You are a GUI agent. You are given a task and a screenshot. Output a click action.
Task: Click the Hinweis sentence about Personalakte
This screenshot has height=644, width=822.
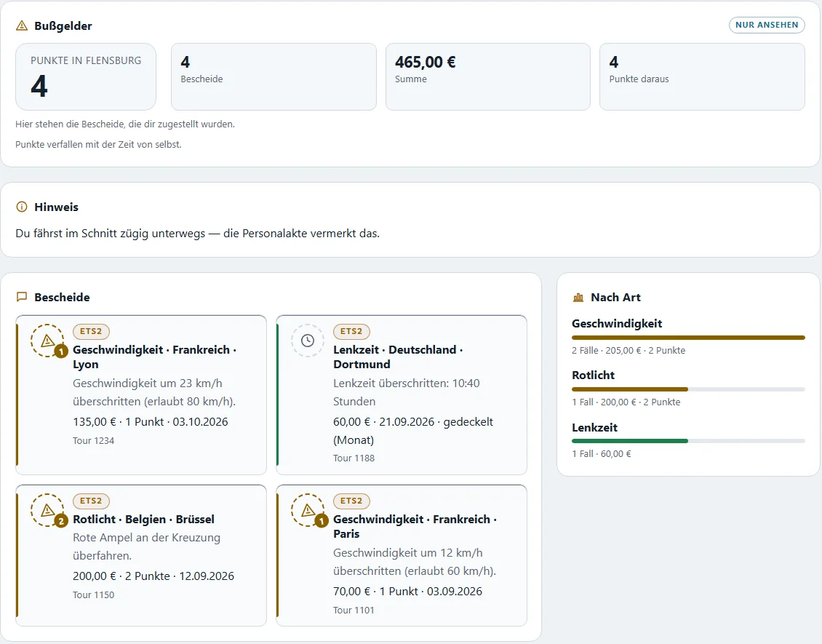pos(198,234)
